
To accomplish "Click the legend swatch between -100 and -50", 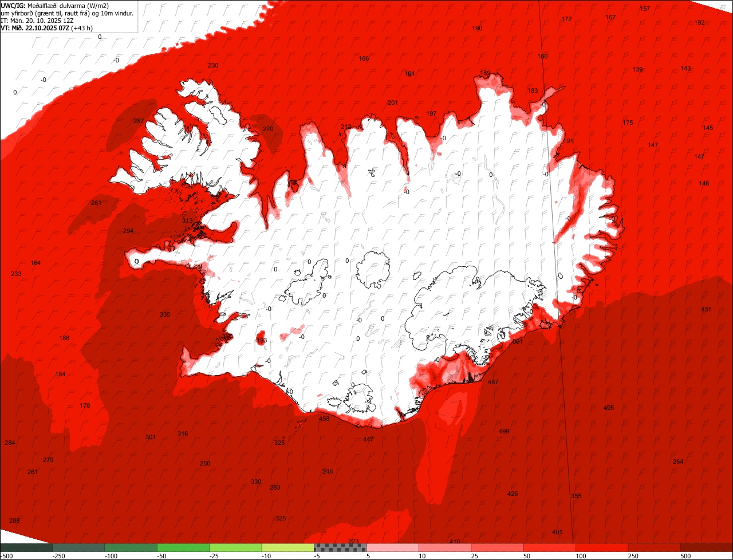I will point(131,547).
